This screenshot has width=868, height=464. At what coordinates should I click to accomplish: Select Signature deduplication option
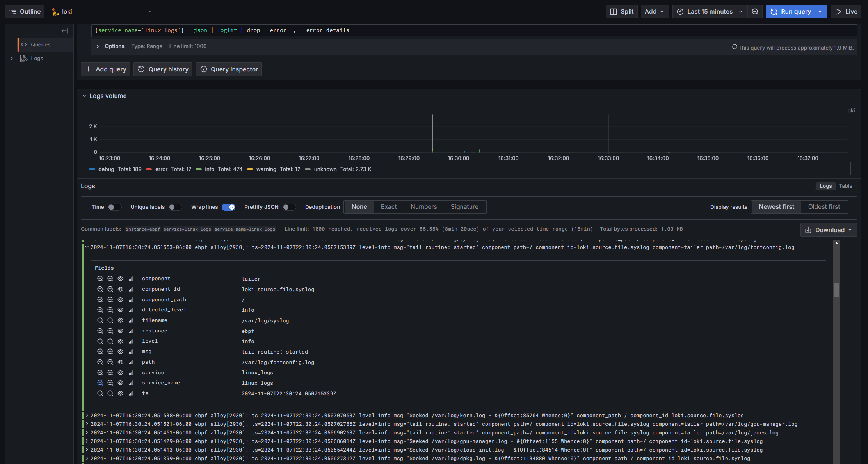tap(464, 207)
